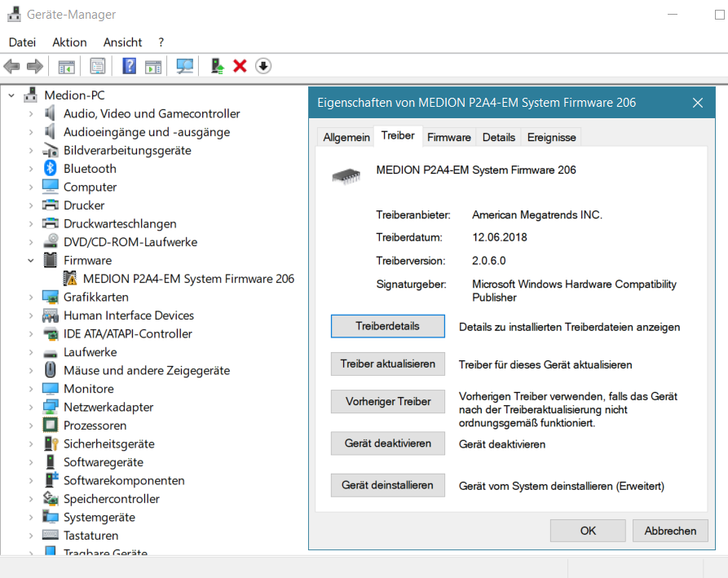Expand the Monitore category
This screenshot has width=728, height=578.
31,389
